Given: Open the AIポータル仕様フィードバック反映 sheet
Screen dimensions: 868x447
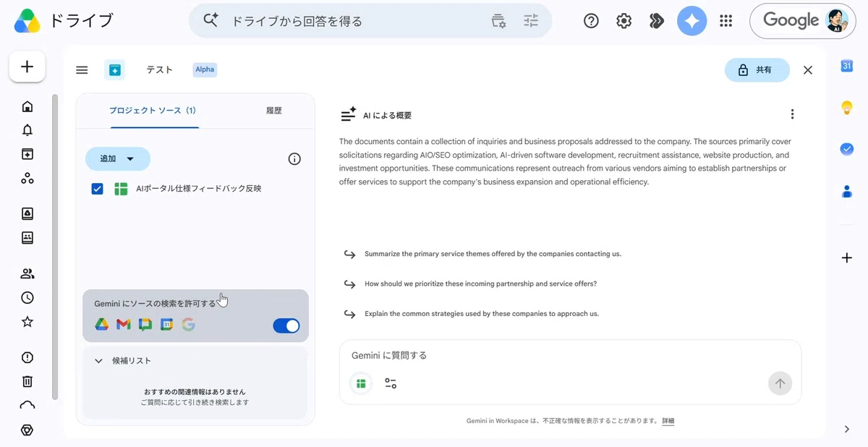Looking at the screenshot, I should coord(198,189).
